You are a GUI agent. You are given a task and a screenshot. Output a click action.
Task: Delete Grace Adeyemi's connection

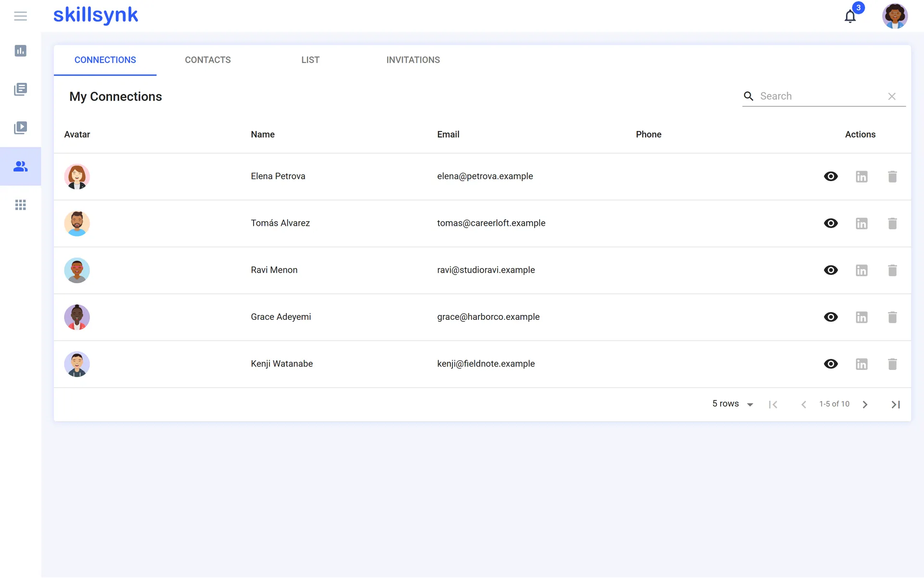[x=892, y=317]
